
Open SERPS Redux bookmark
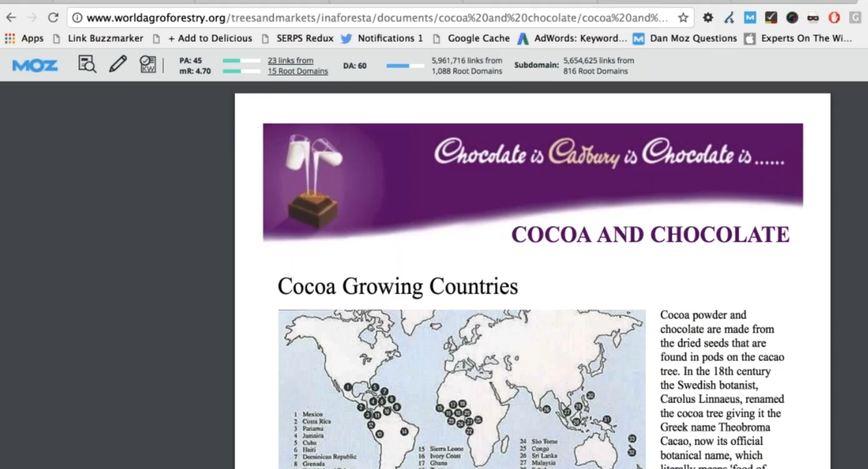coord(297,38)
